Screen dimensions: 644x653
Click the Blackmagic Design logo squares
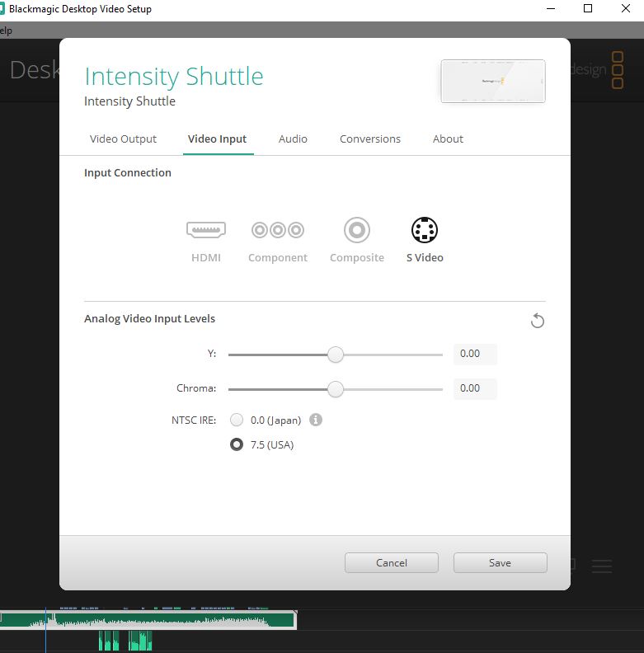(618, 70)
